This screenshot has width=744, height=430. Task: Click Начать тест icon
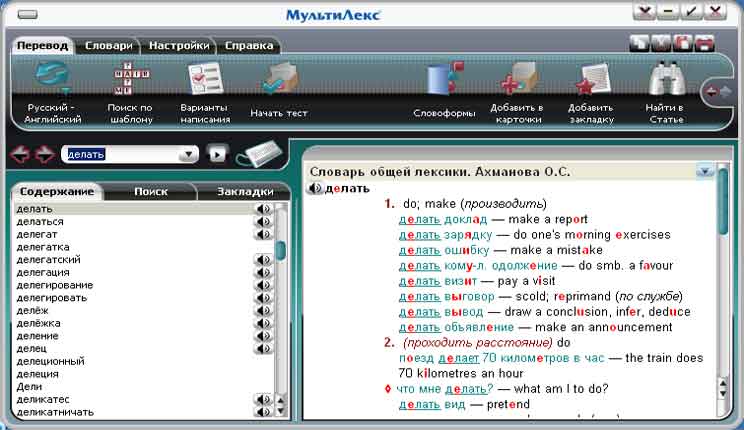[280, 78]
